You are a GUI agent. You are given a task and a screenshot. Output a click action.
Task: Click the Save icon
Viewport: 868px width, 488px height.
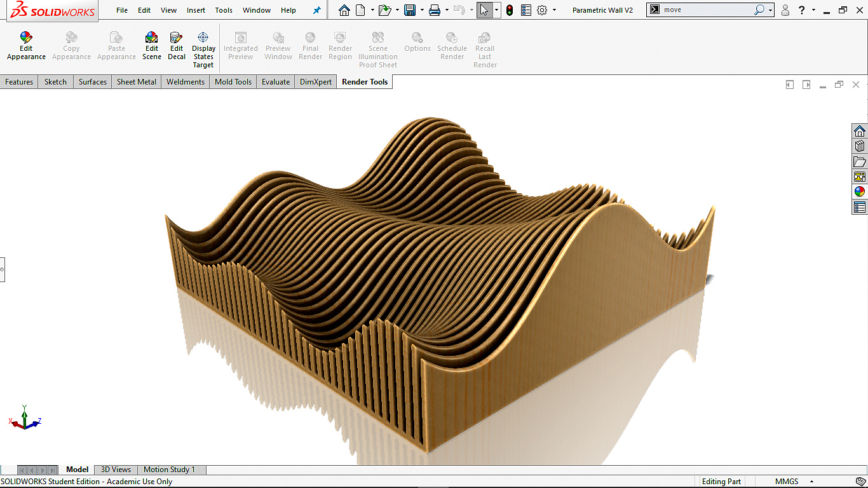tap(410, 10)
